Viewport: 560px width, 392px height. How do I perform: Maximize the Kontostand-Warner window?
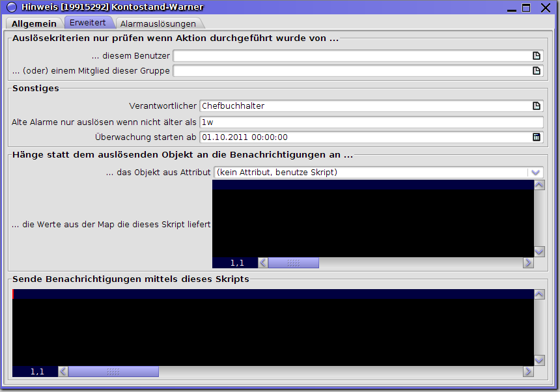tap(526, 8)
